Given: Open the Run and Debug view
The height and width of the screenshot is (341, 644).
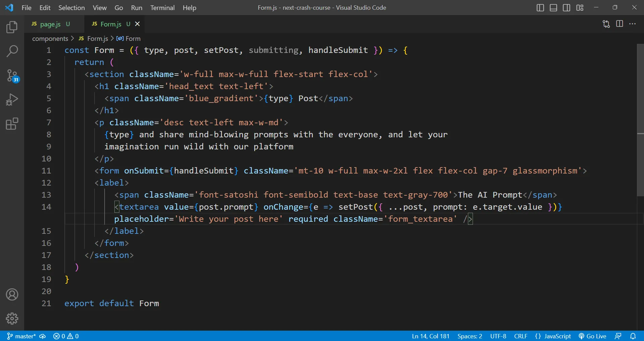Looking at the screenshot, I should [12, 99].
